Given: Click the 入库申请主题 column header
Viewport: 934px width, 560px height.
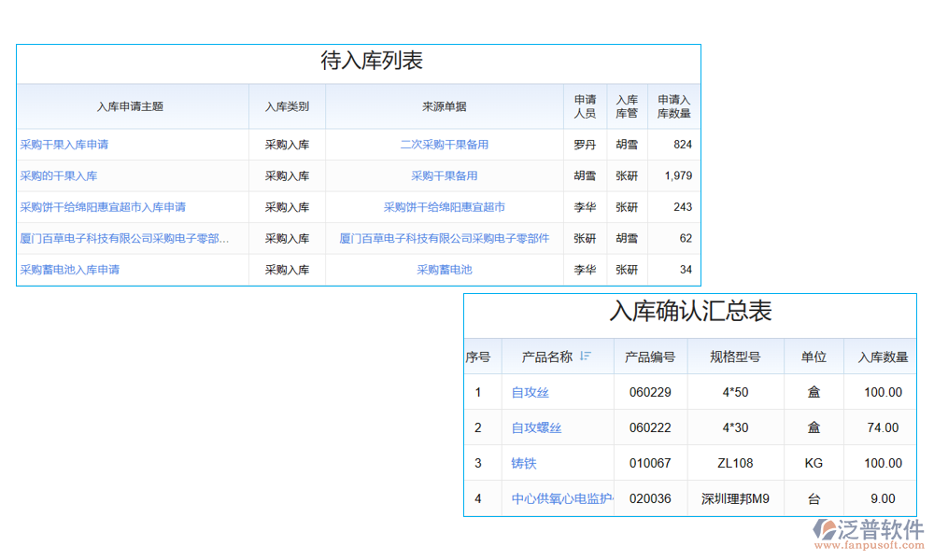Looking at the screenshot, I should (x=131, y=106).
